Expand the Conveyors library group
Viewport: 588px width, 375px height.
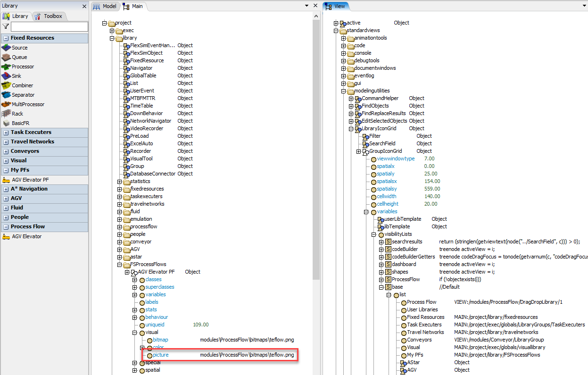tap(6, 151)
